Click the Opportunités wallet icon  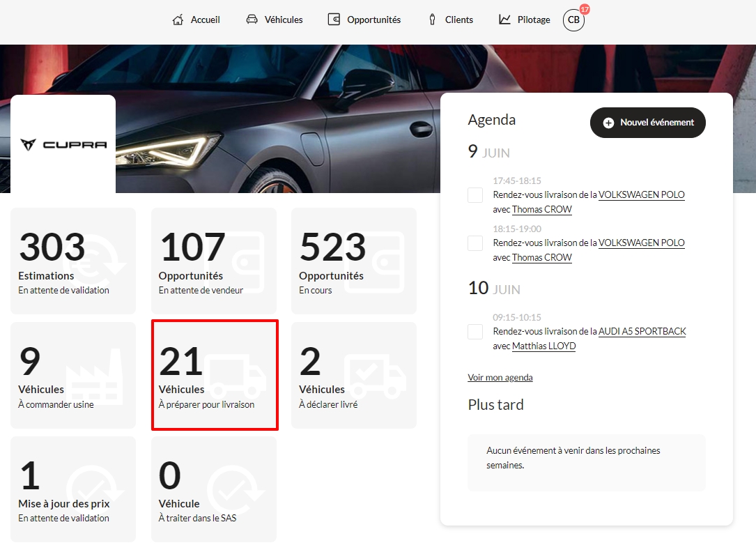(334, 20)
